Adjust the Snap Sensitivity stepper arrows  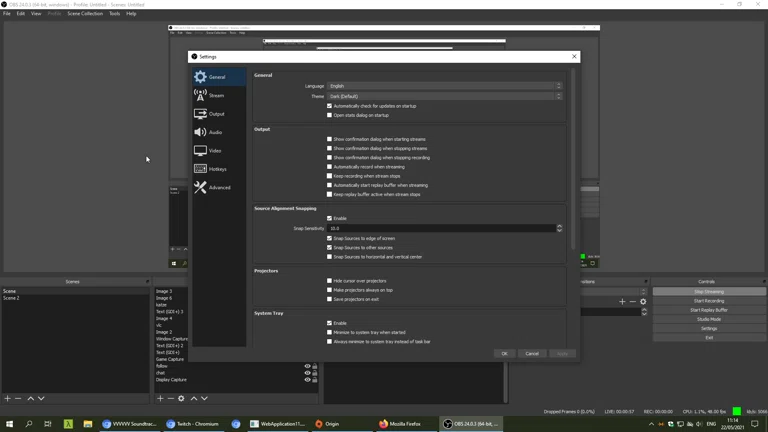coord(559,228)
